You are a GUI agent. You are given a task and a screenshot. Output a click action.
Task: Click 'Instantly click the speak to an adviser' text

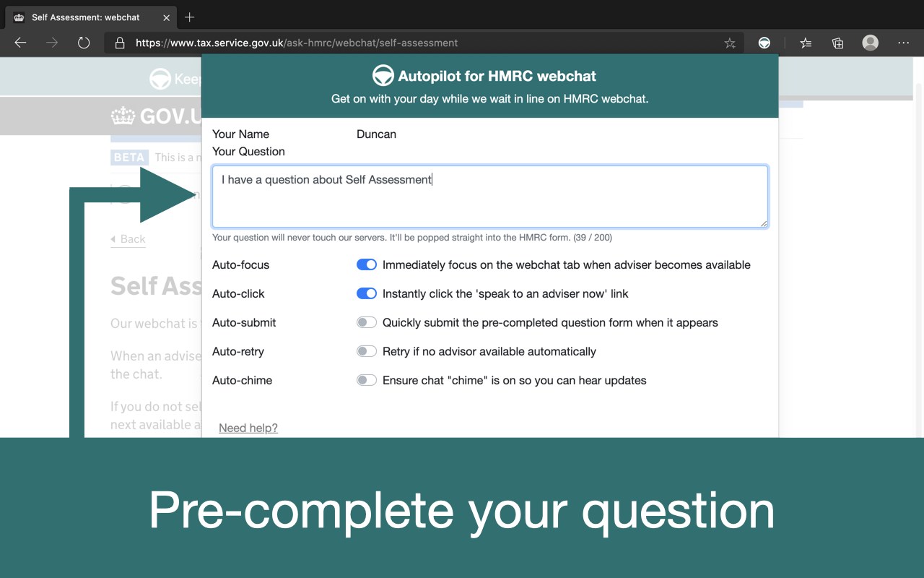click(x=505, y=294)
